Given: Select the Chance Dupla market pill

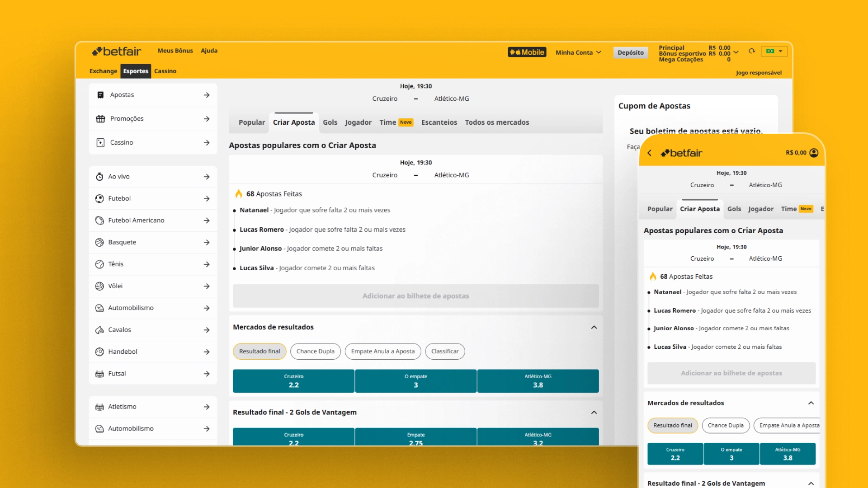Looking at the screenshot, I should click(316, 351).
